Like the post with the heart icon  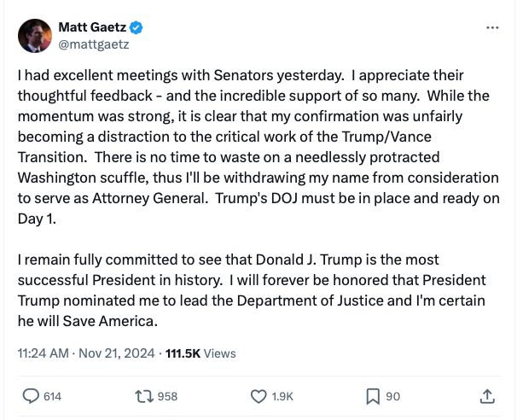tap(259, 396)
